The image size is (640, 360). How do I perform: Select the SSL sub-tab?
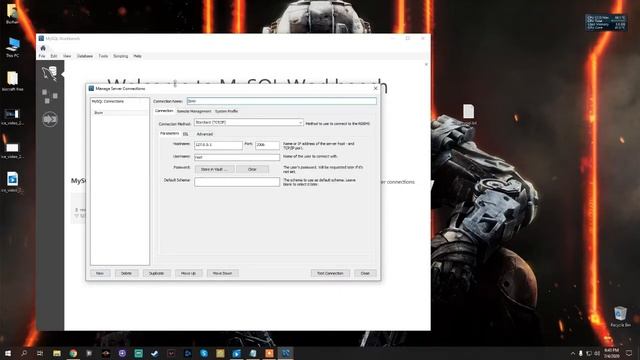[x=185, y=134]
